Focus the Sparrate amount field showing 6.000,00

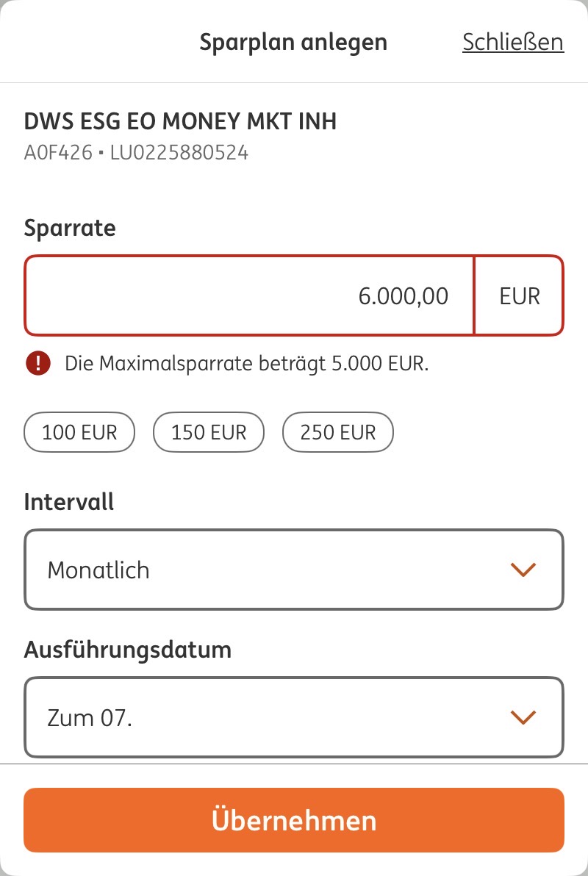coord(250,295)
